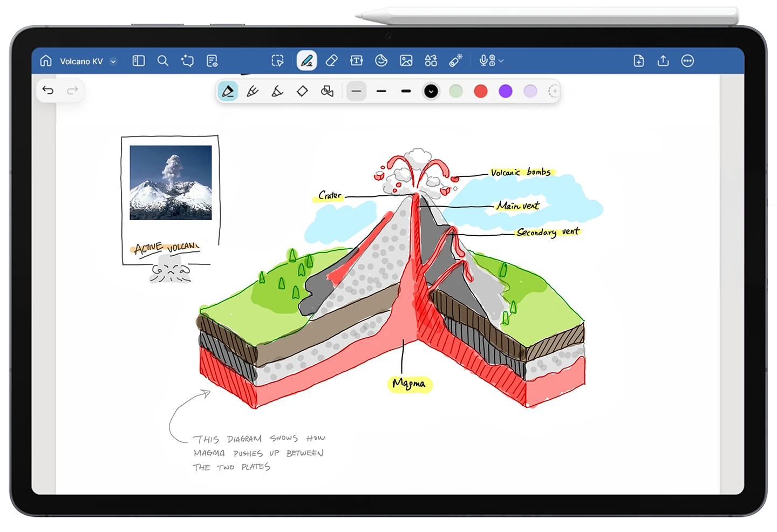
Task: Tap the Magma highlighted label
Action: (x=409, y=384)
